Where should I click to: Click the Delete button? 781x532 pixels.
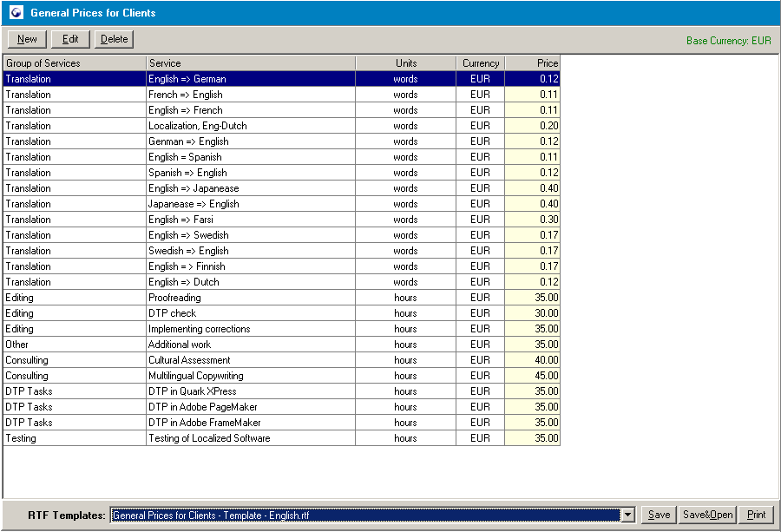click(x=114, y=38)
